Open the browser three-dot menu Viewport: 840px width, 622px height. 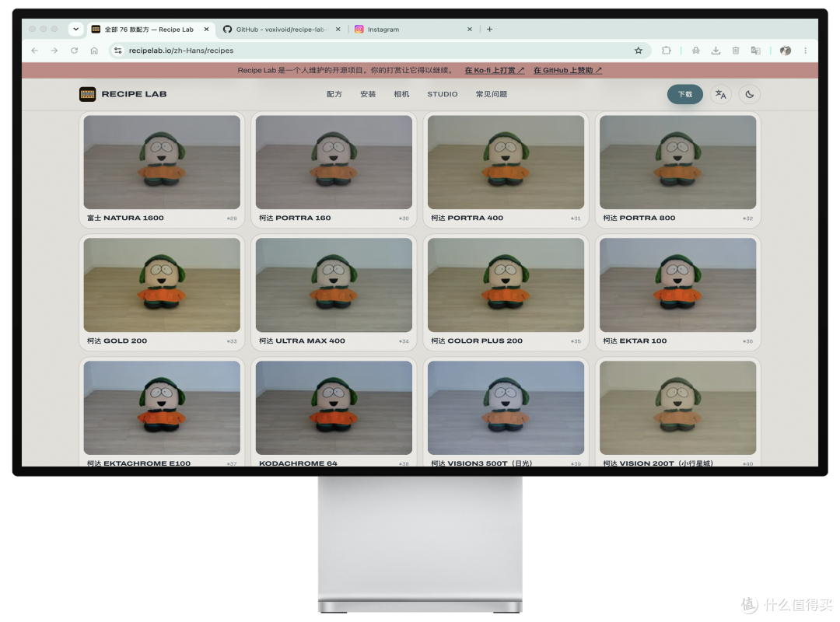[805, 51]
